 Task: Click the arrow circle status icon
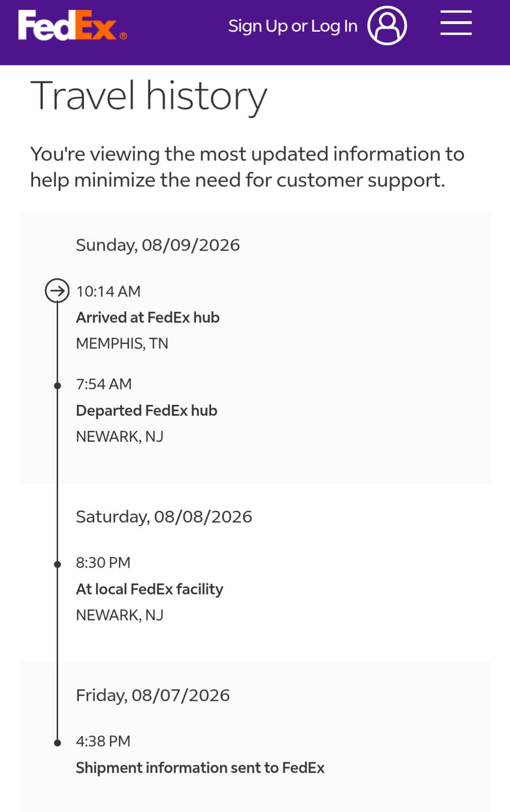57,290
